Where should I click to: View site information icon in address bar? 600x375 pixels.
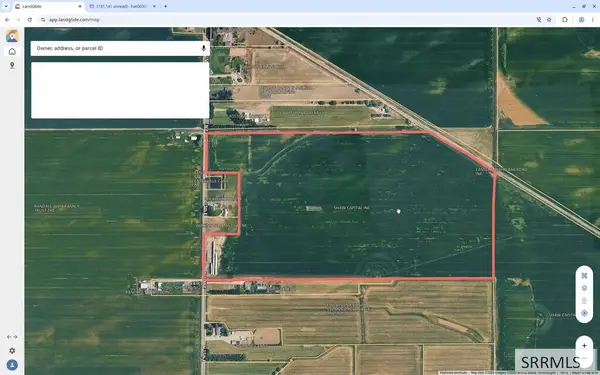(x=43, y=20)
